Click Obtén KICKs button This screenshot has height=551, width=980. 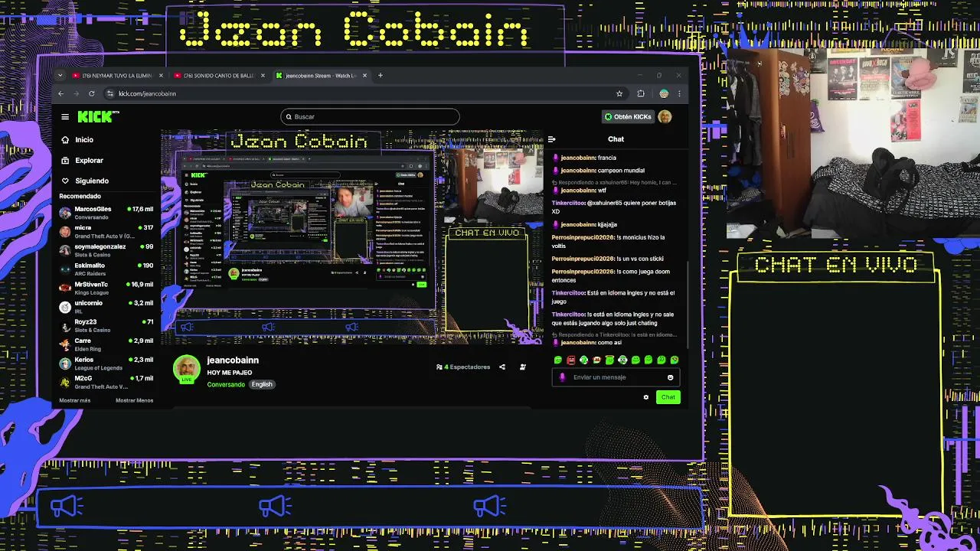tap(628, 117)
